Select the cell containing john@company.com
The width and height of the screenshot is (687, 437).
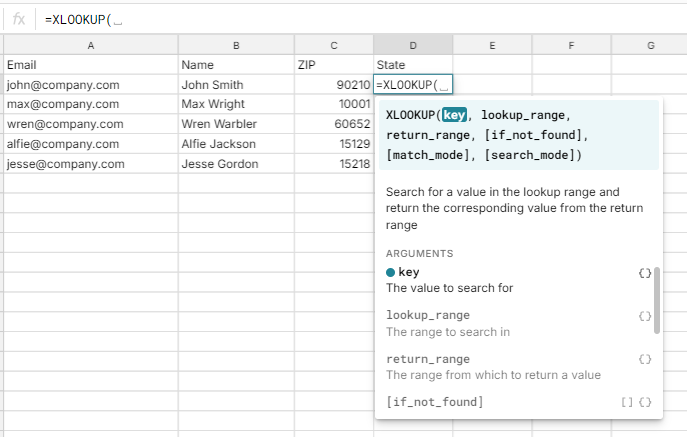pyautogui.click(x=91, y=85)
